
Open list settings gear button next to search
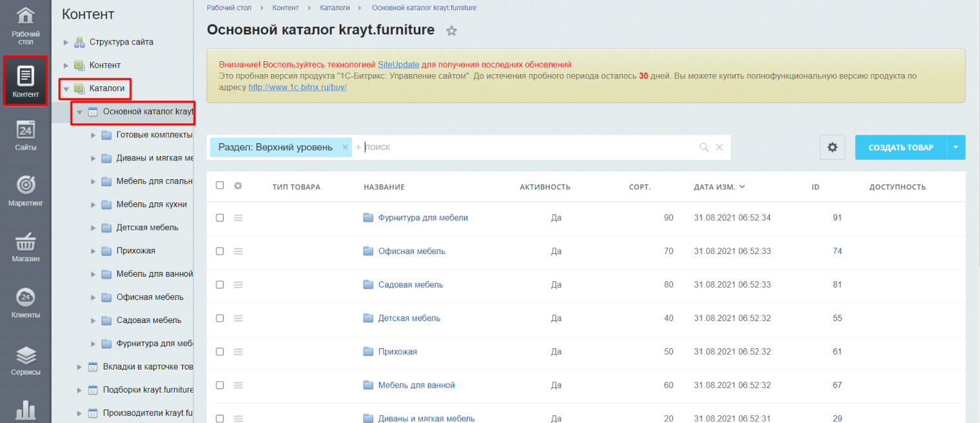(x=832, y=148)
